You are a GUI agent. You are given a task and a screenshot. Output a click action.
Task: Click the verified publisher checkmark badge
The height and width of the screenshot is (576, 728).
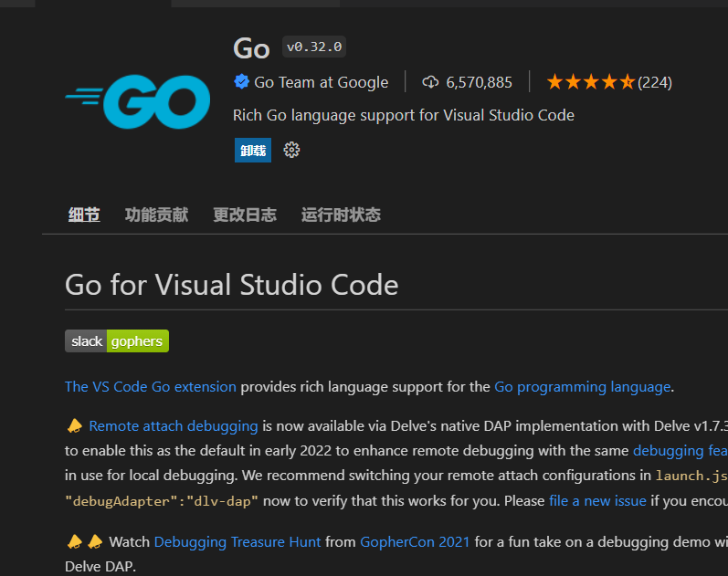[x=241, y=82]
